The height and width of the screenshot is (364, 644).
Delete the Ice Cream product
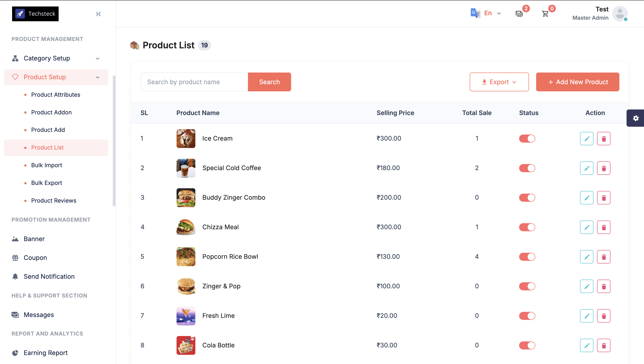click(x=603, y=139)
